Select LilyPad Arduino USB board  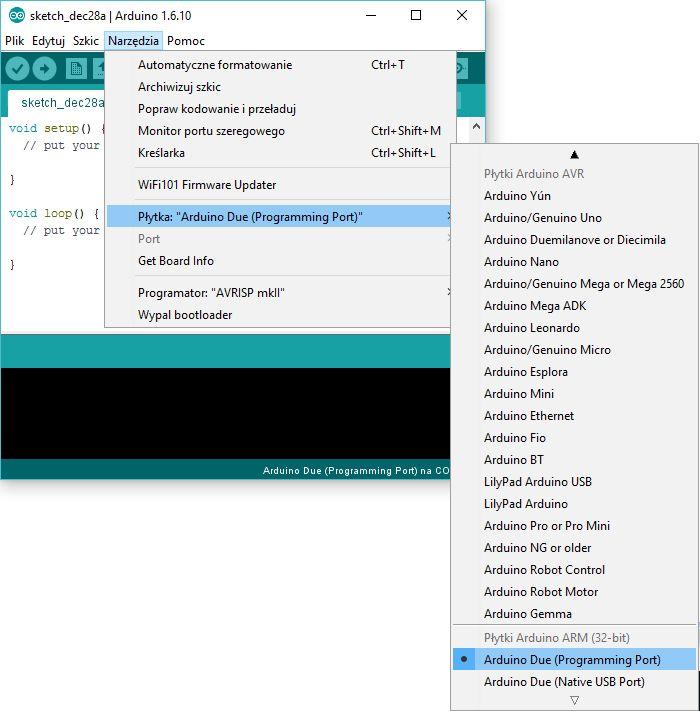(574, 482)
